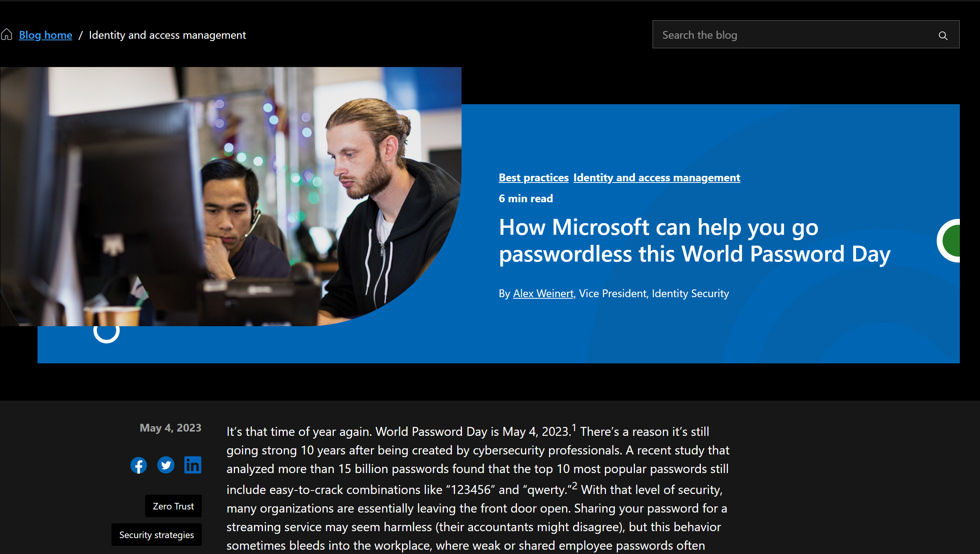
Task: Share the article on Twitter
Action: [x=166, y=465]
